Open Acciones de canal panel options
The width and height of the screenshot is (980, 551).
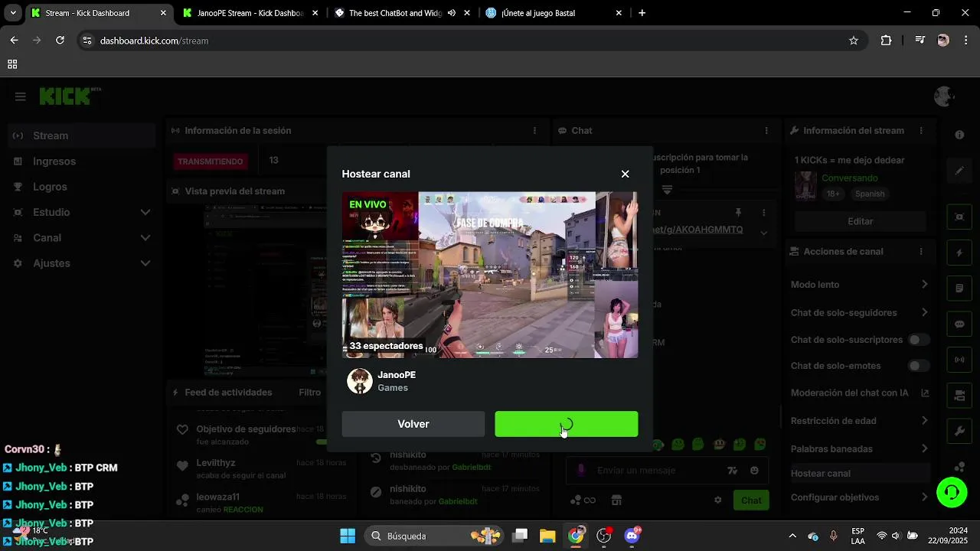[x=921, y=252]
